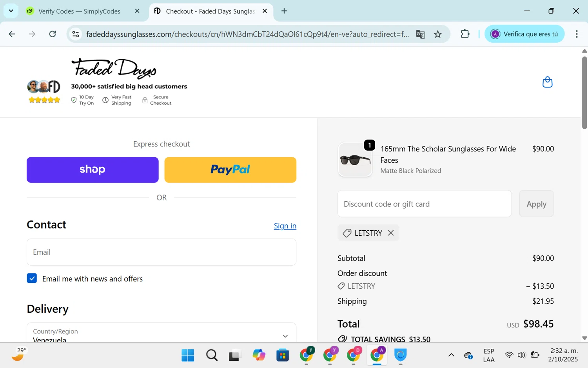Click the FD customer avatars badge
588x368 pixels.
[x=44, y=87]
